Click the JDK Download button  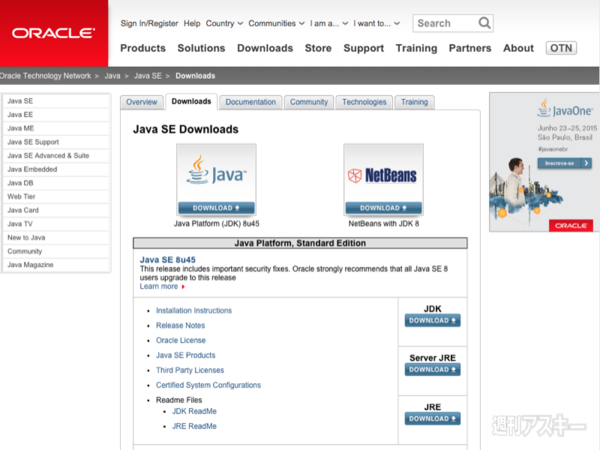click(x=432, y=320)
